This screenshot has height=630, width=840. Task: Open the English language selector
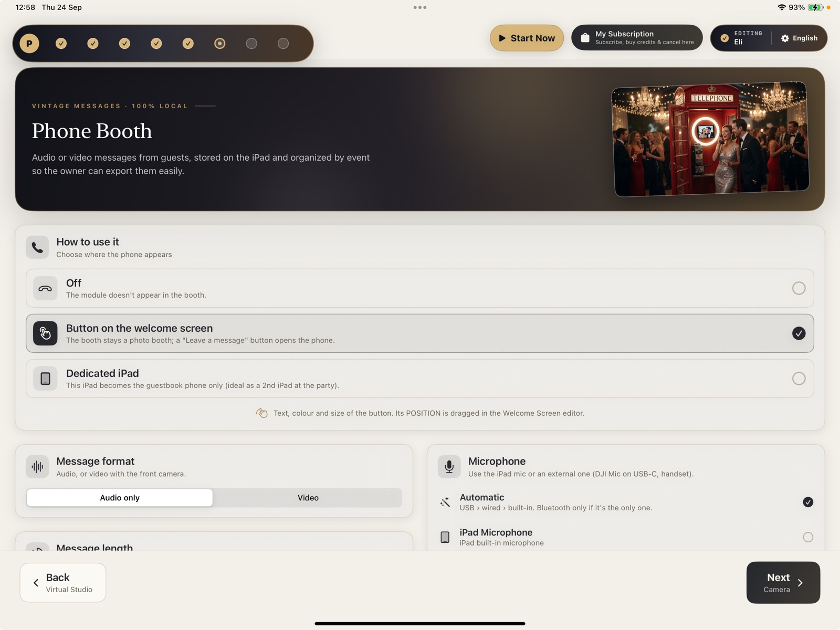pyautogui.click(x=800, y=38)
